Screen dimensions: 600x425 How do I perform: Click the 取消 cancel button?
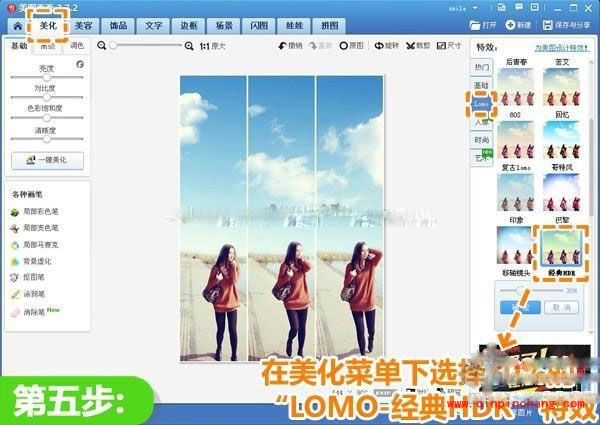561,307
